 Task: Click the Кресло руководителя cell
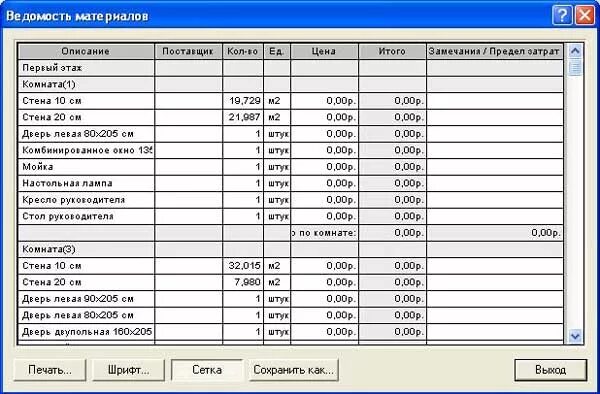pyautogui.click(x=86, y=200)
